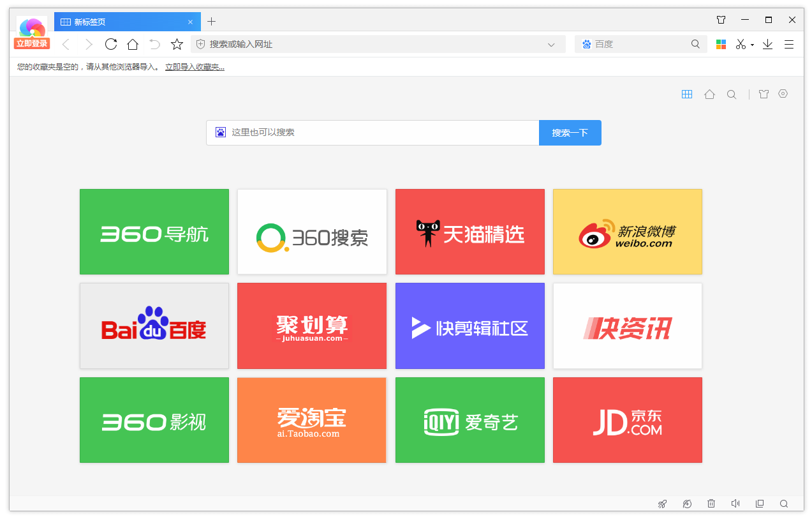
Task: Click the search icon on new tab page
Action: coord(732,94)
